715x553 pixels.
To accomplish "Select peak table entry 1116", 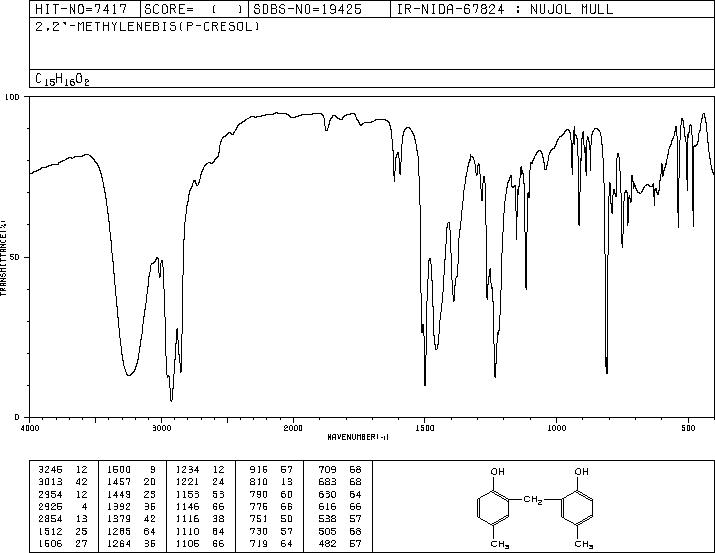I will point(187,519).
